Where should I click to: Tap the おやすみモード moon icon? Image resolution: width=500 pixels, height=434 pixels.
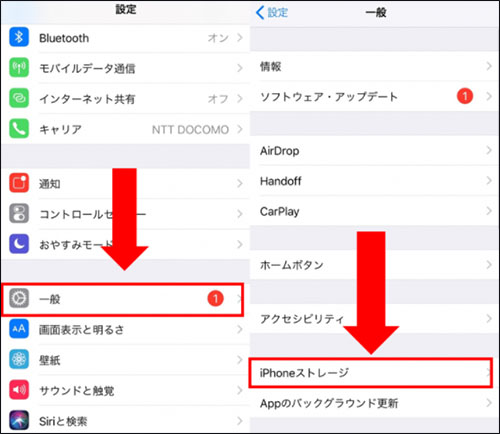19,244
